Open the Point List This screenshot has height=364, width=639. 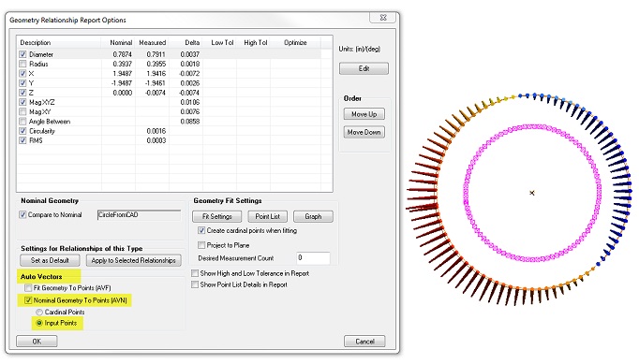pyautogui.click(x=267, y=216)
